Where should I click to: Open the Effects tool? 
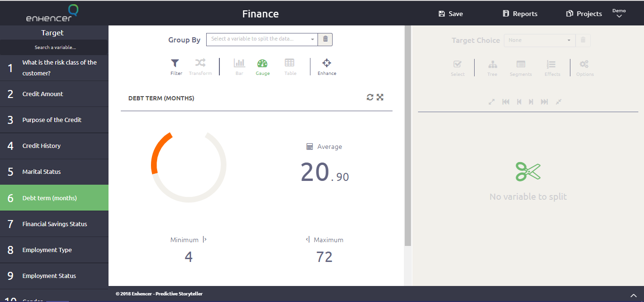coord(552,68)
